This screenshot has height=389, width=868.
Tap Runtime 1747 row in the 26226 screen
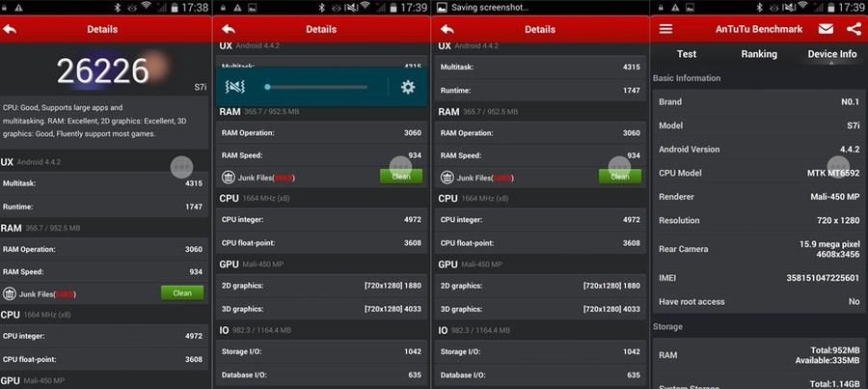(104, 207)
